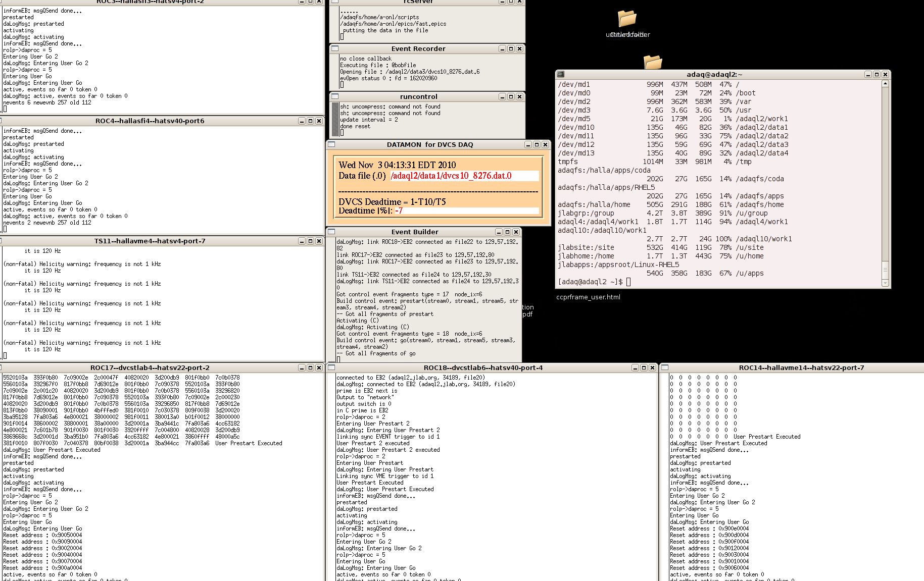Viewport: 924px width, 581px height.
Task: Click the runcontrol window's hatched left scrollbar
Action: coord(335,119)
